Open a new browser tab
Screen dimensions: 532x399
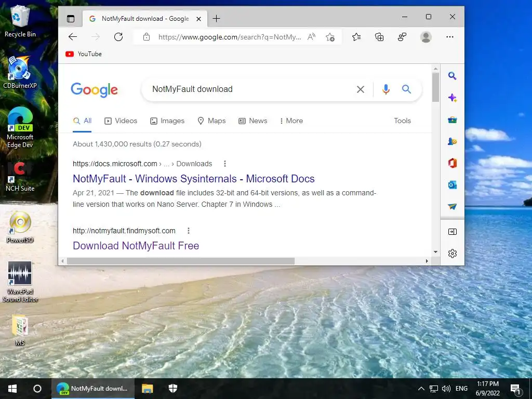(216, 19)
